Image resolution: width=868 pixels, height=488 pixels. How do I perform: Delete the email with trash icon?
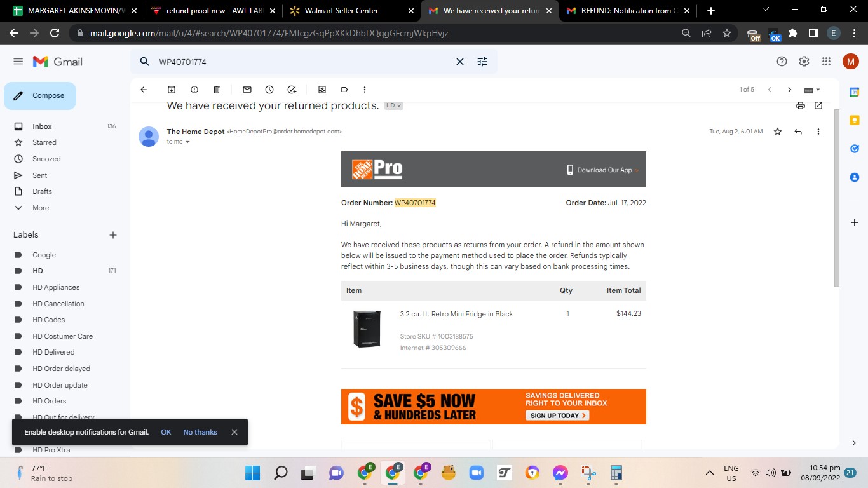[217, 90]
